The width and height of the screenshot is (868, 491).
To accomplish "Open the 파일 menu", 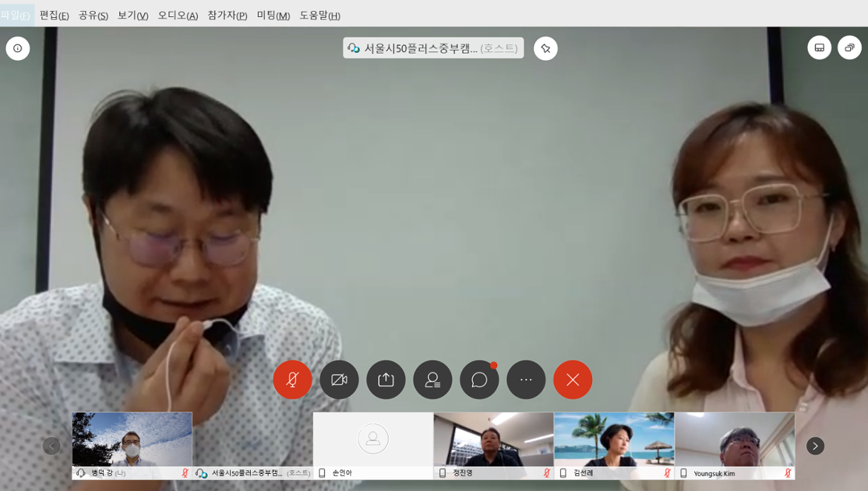I will [x=16, y=15].
